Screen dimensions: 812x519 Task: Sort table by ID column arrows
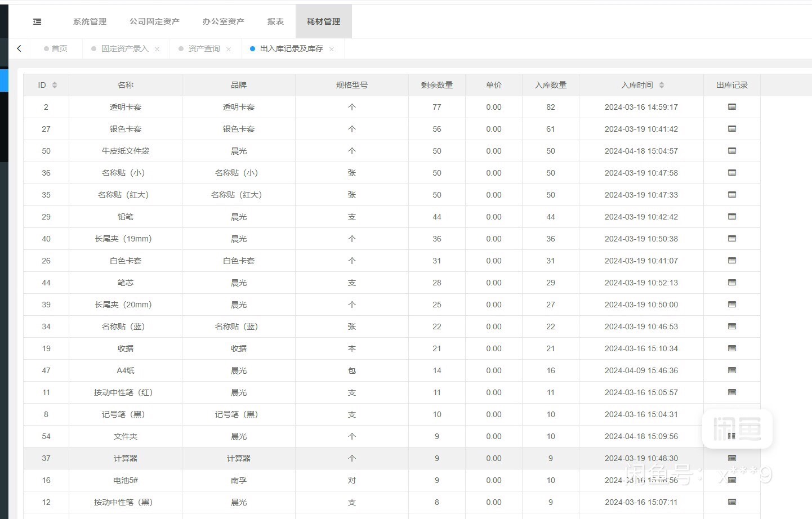tap(55, 85)
